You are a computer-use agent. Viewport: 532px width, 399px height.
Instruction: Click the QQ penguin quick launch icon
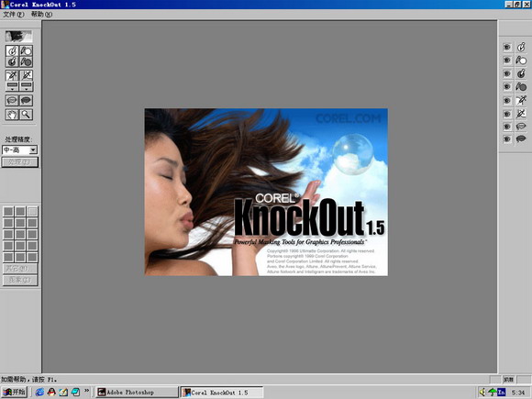pyautogui.click(x=51, y=393)
